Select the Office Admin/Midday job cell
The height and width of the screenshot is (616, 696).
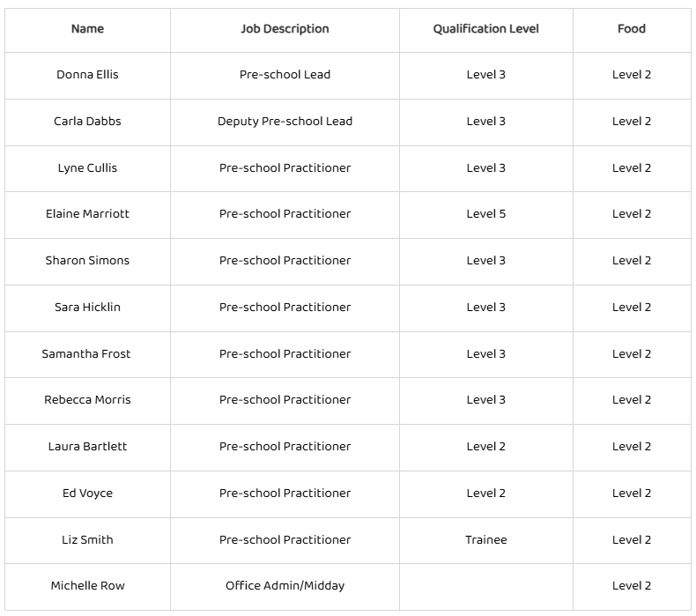pos(285,586)
